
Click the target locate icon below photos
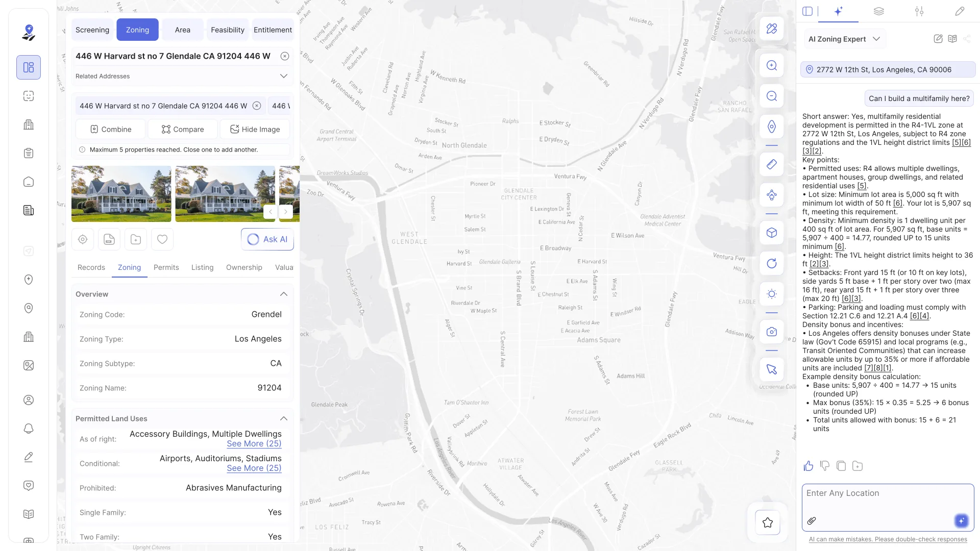(83, 239)
